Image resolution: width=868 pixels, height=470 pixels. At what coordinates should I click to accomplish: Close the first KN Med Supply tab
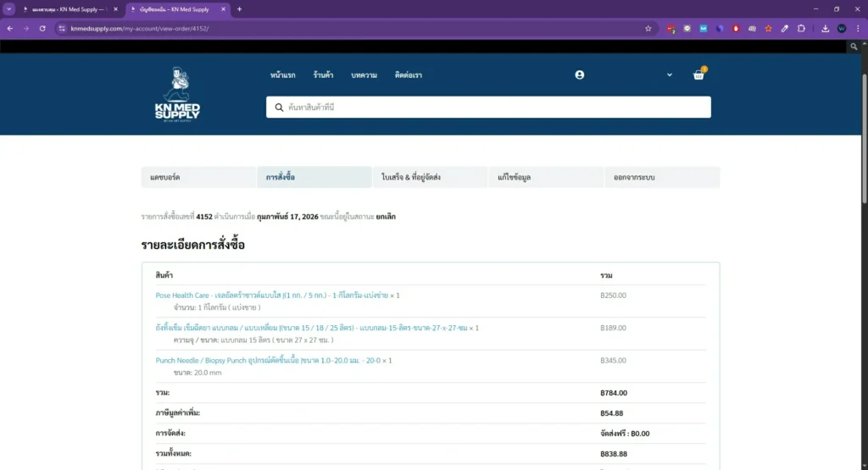coord(115,9)
